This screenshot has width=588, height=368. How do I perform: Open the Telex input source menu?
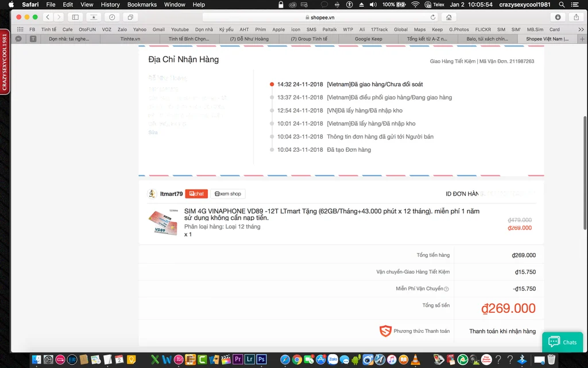click(x=434, y=5)
